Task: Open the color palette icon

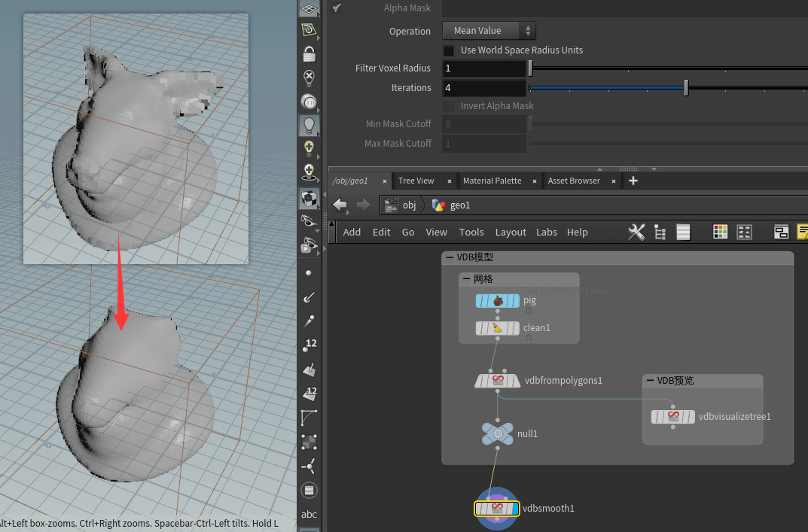Action: click(721, 232)
